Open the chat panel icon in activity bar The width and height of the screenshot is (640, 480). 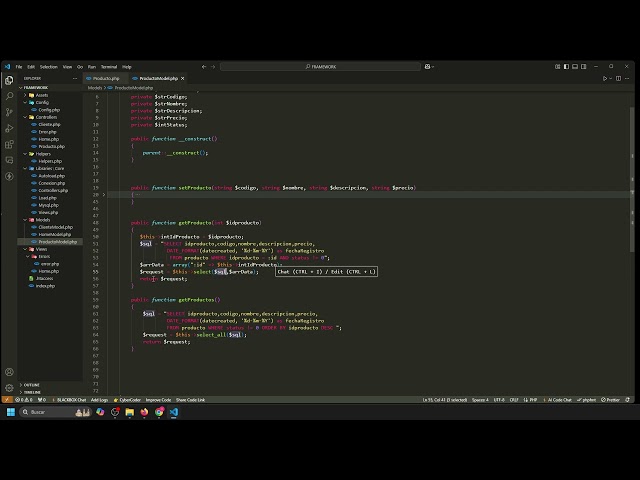pos(9,160)
